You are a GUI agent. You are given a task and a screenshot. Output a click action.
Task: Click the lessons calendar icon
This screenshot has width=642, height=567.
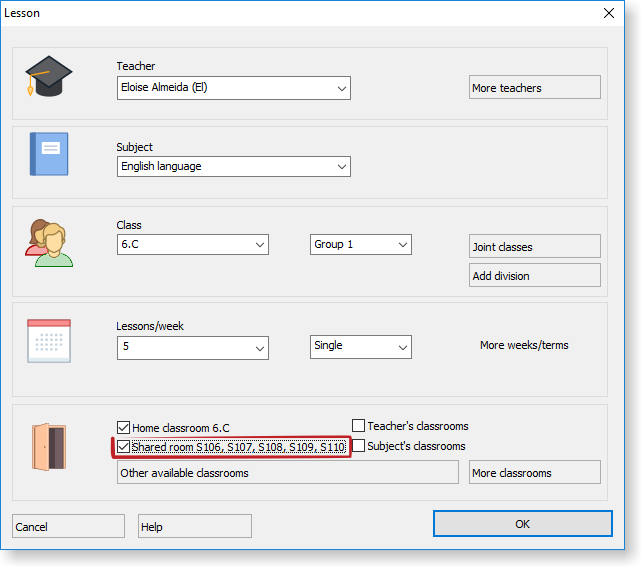click(49, 341)
